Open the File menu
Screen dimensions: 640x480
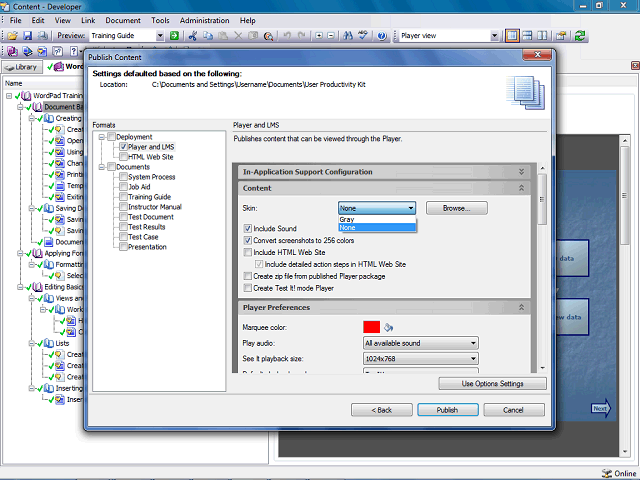coord(16,20)
